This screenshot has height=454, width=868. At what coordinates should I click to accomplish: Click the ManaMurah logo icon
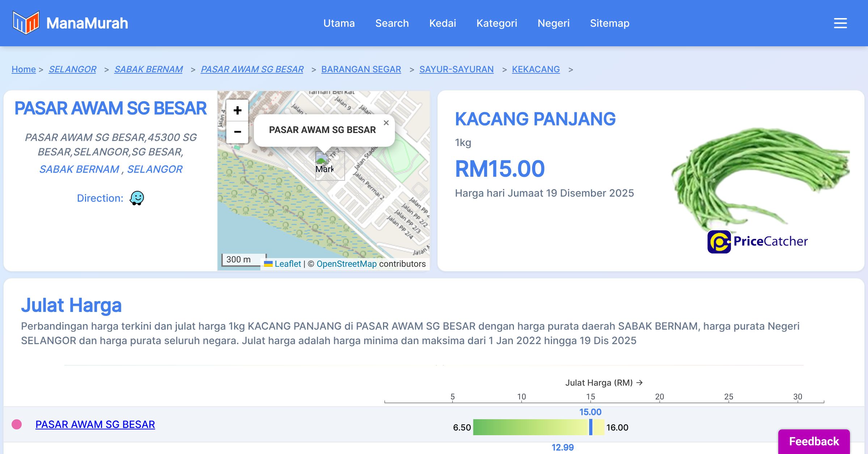(x=26, y=23)
